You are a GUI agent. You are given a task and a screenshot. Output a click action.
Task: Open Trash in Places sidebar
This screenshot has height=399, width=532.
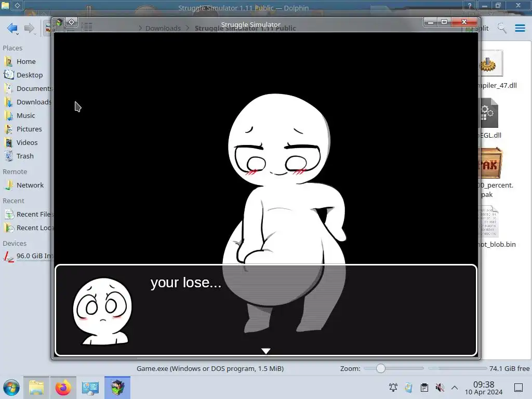26,156
